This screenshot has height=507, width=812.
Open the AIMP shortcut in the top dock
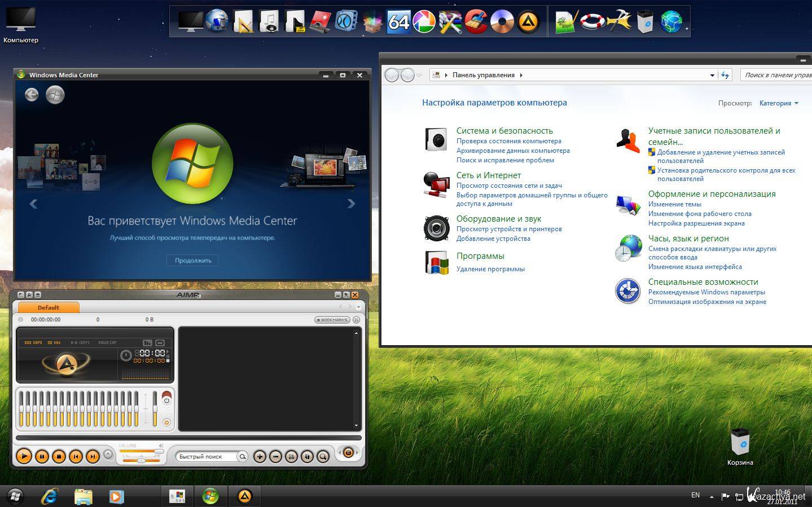(x=528, y=22)
